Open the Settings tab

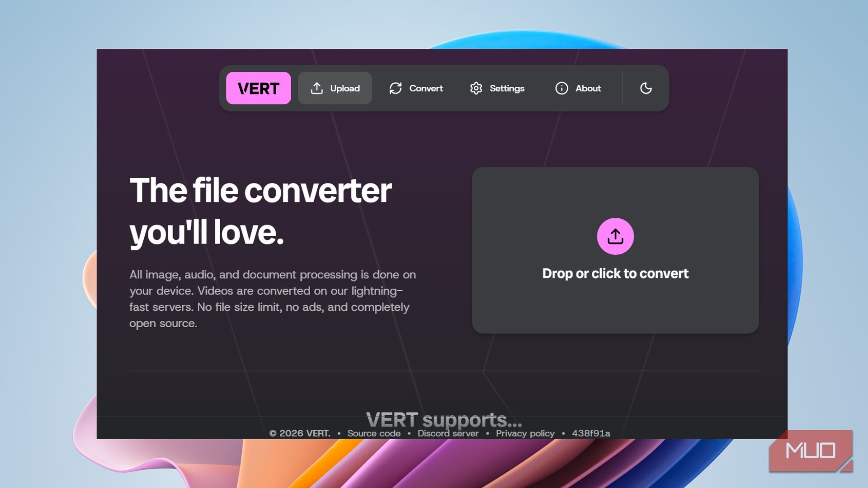click(x=497, y=88)
